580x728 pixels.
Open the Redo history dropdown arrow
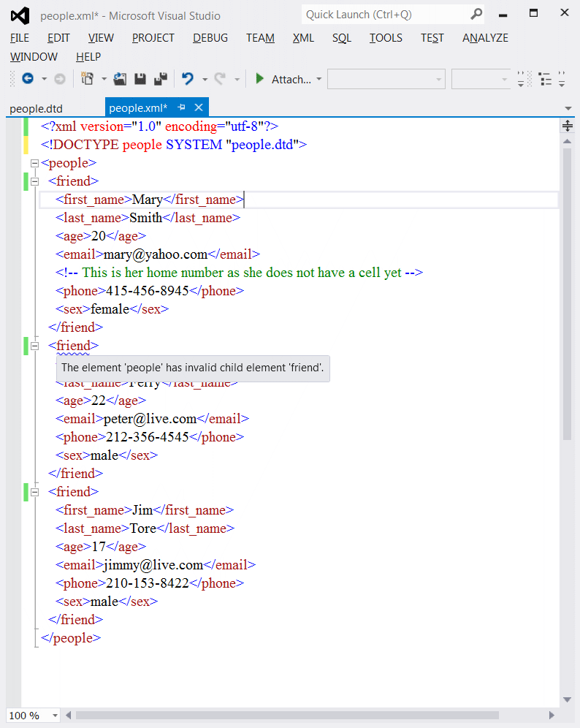pos(237,80)
